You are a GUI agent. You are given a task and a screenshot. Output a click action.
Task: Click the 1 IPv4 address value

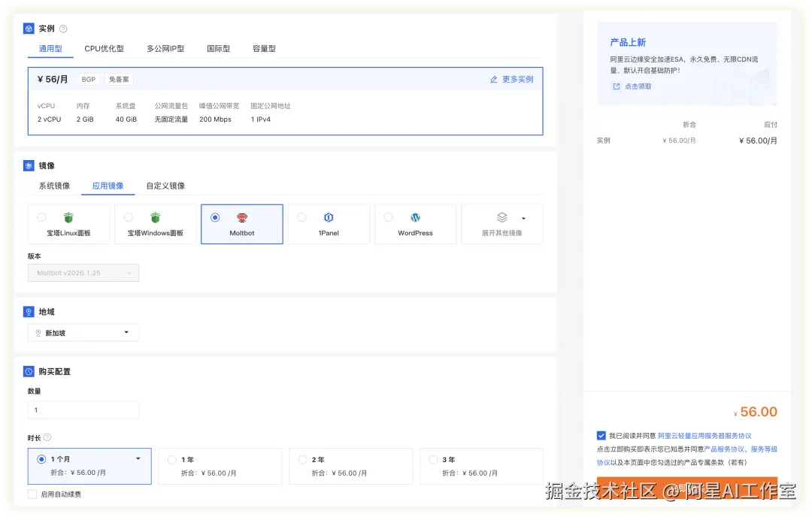[x=260, y=119]
